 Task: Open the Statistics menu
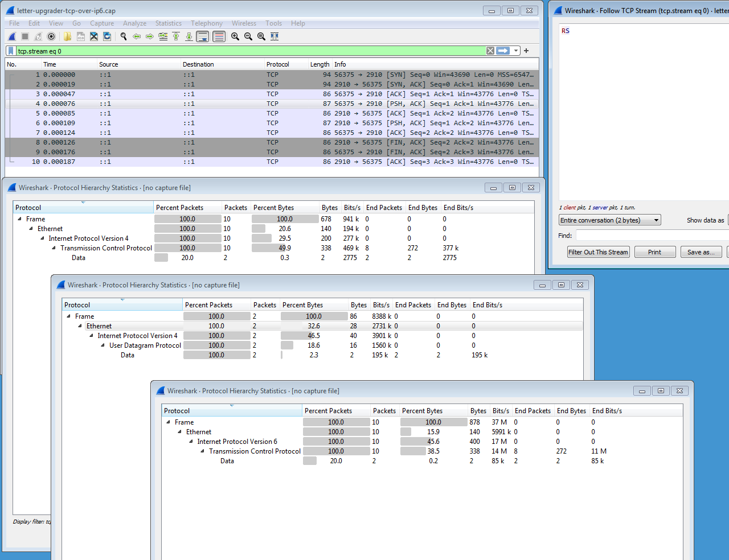[x=168, y=23]
